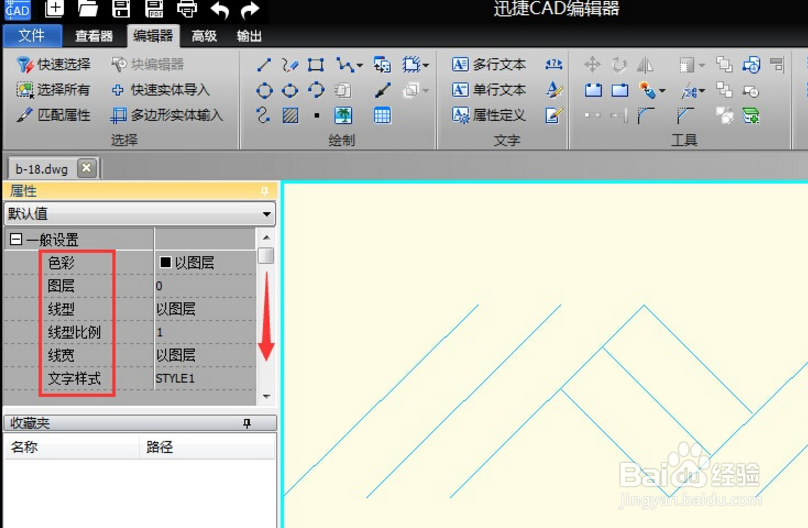Open the boundary region tool dropdown
The height and width of the screenshot is (528, 808).
tap(426, 65)
